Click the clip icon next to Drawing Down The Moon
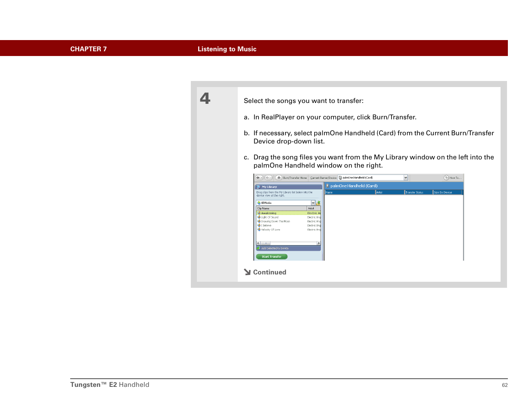This screenshot has height=411, width=532. (259, 221)
